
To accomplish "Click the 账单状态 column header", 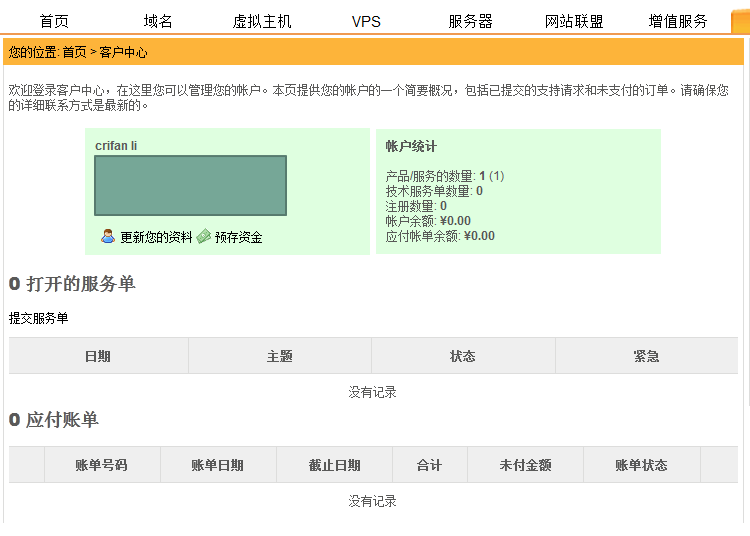I will (x=641, y=465).
